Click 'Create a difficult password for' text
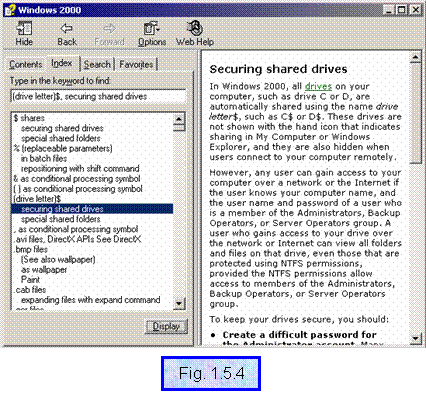This screenshot has width=426, height=394. click(299, 334)
